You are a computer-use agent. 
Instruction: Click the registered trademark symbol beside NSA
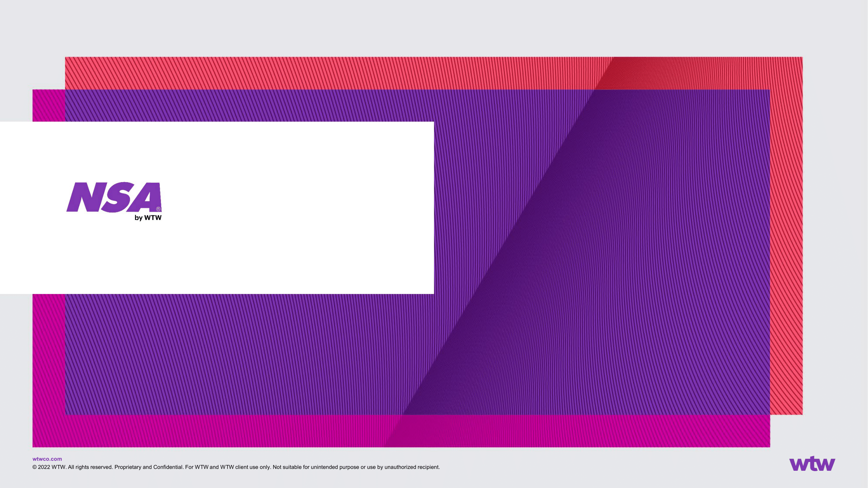tap(158, 209)
